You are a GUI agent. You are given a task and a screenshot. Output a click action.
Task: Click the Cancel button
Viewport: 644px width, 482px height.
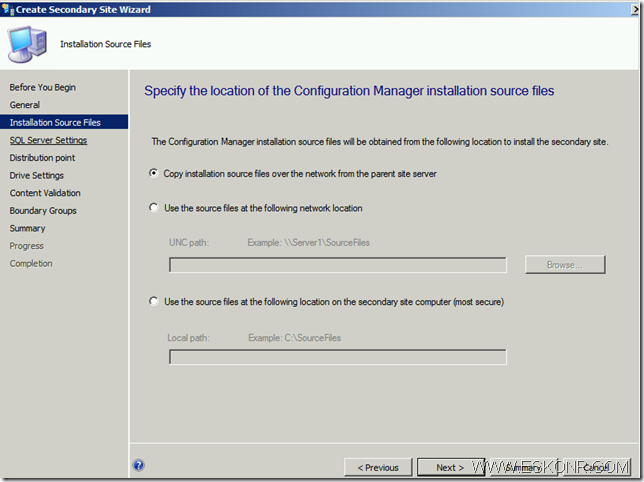[596, 468]
